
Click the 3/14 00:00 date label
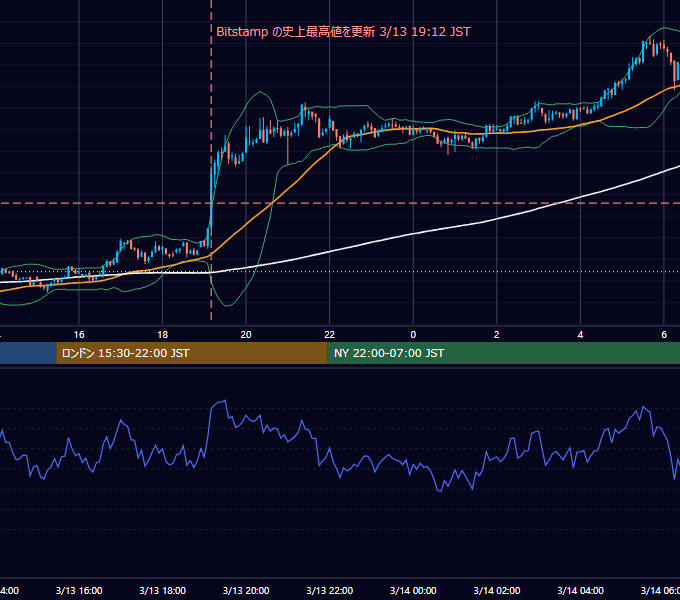[413, 590]
